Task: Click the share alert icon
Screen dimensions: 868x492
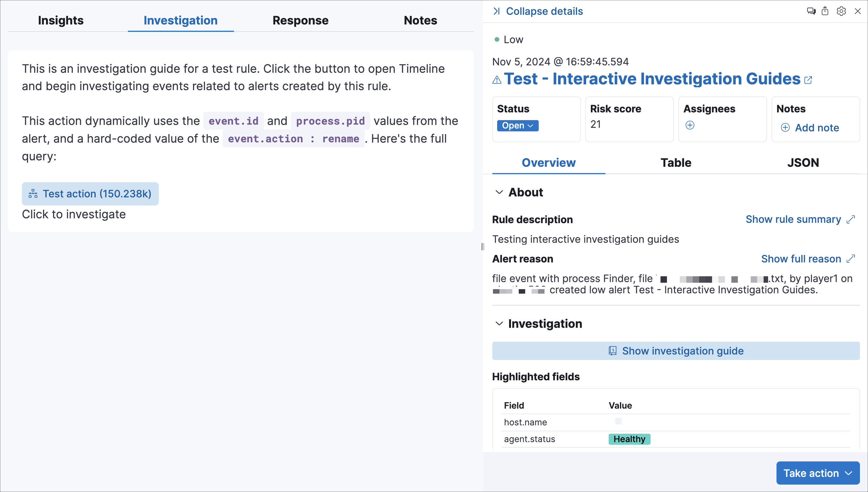Action: click(825, 11)
